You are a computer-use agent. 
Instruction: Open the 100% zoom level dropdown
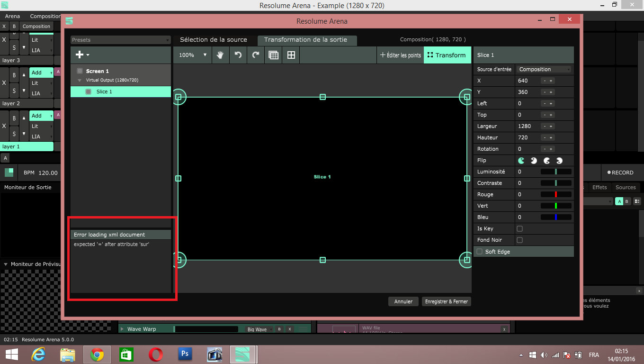tap(191, 55)
